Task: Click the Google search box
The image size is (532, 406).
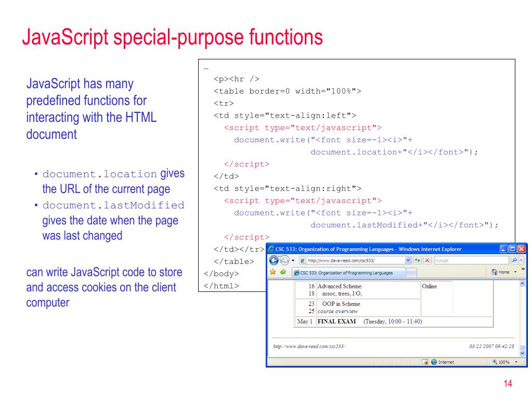Action: click(472, 260)
